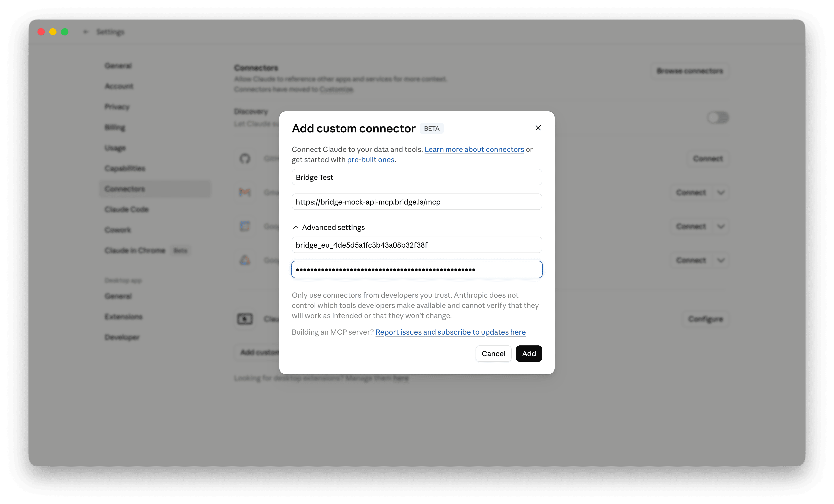Connect the Gmail connector
The width and height of the screenshot is (834, 504).
(691, 192)
